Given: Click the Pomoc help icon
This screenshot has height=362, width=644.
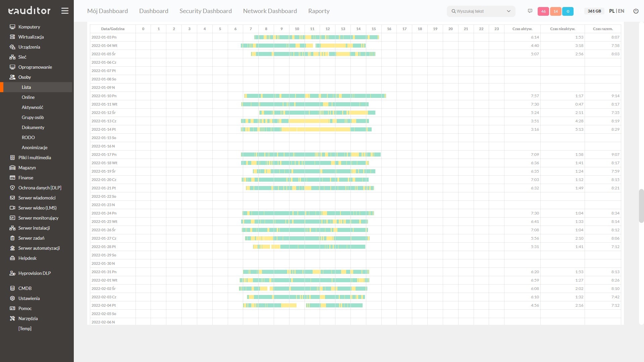Looking at the screenshot, I should click(x=12, y=308).
